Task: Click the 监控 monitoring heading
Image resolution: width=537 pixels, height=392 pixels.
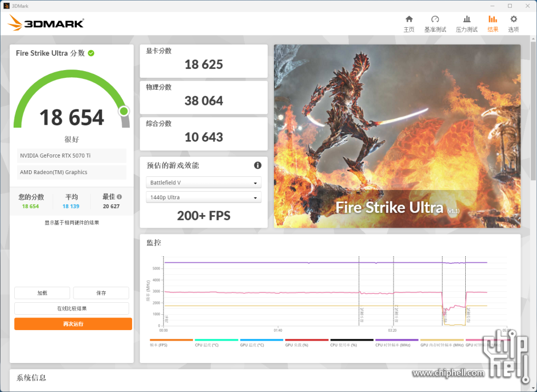Action: 153,243
